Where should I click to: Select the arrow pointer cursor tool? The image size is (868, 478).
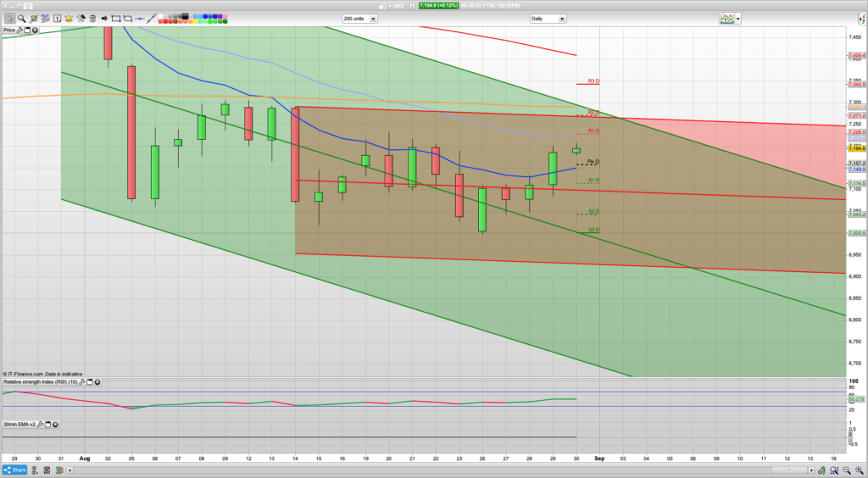pyautogui.click(x=10, y=18)
